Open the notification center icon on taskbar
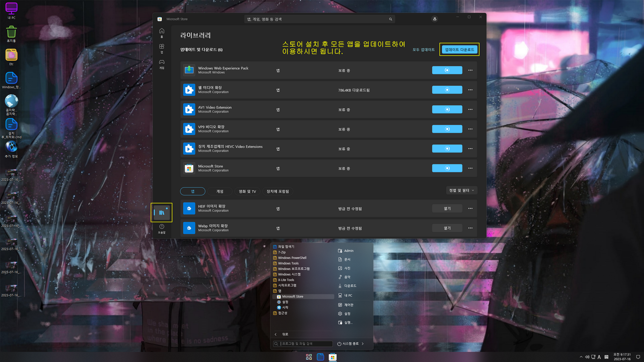The height and width of the screenshot is (362, 644). coord(638,357)
